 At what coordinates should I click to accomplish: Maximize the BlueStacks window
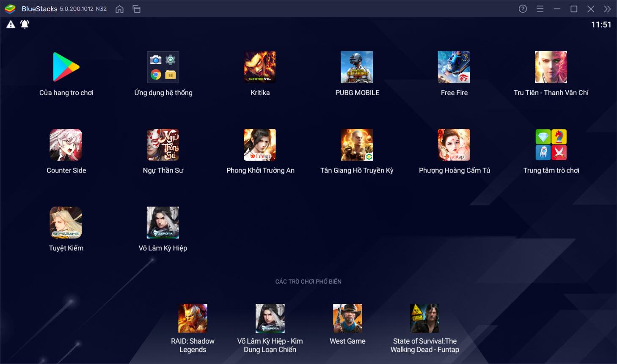pos(574,9)
